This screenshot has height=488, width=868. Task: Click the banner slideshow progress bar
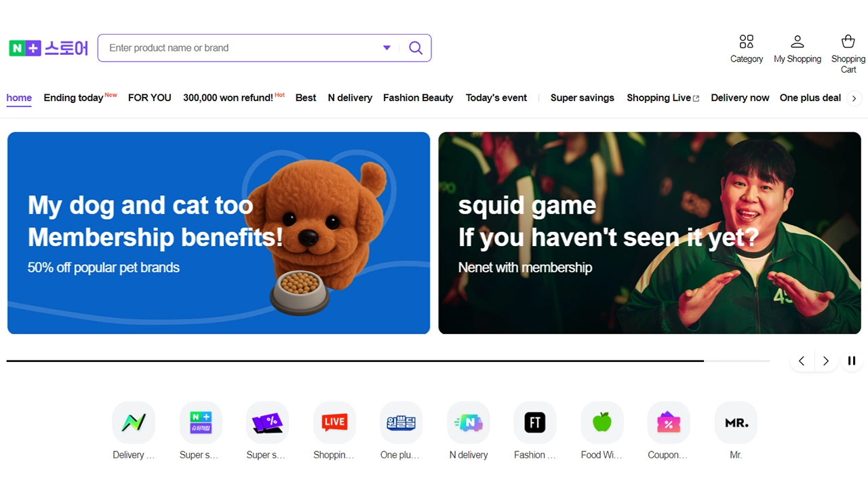point(389,361)
